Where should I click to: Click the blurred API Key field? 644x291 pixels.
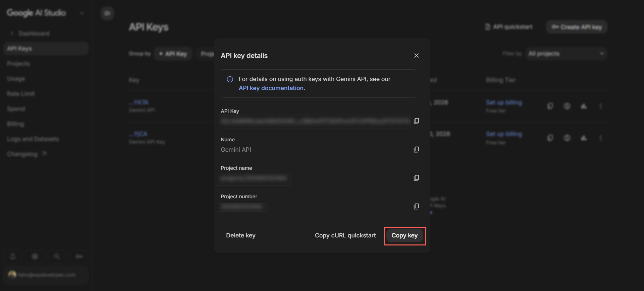pyautogui.click(x=315, y=121)
